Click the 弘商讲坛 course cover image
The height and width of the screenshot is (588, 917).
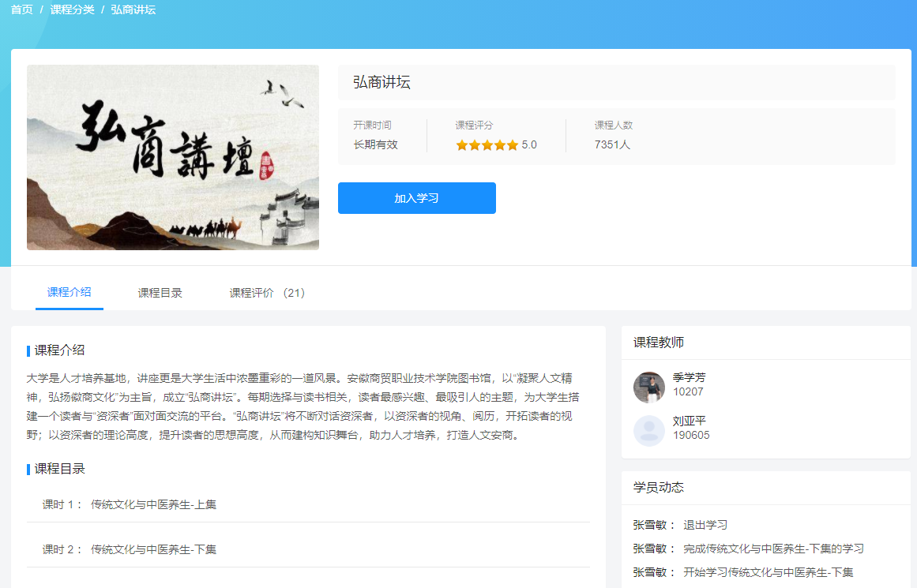[x=173, y=157]
